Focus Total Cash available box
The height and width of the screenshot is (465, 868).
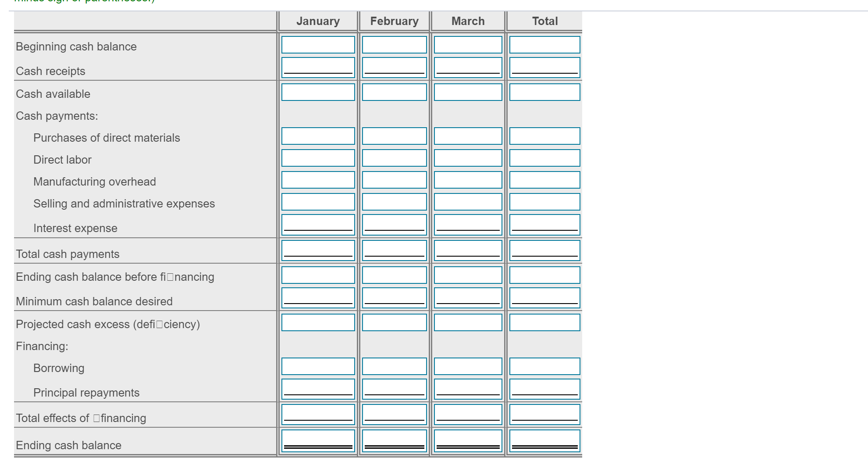point(544,92)
